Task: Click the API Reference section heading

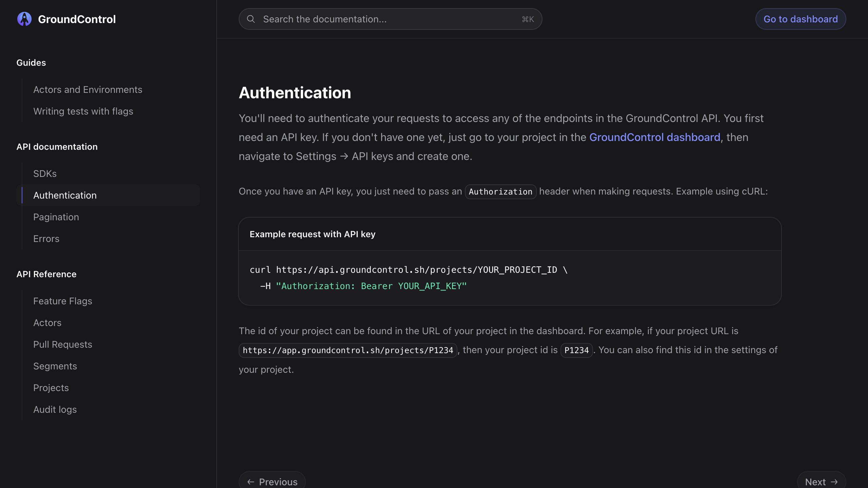Action: point(46,274)
